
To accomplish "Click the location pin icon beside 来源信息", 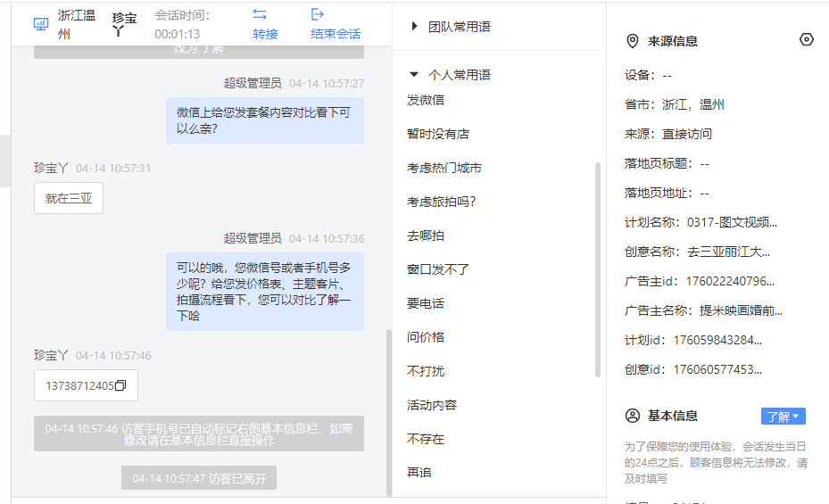I will pyautogui.click(x=633, y=41).
